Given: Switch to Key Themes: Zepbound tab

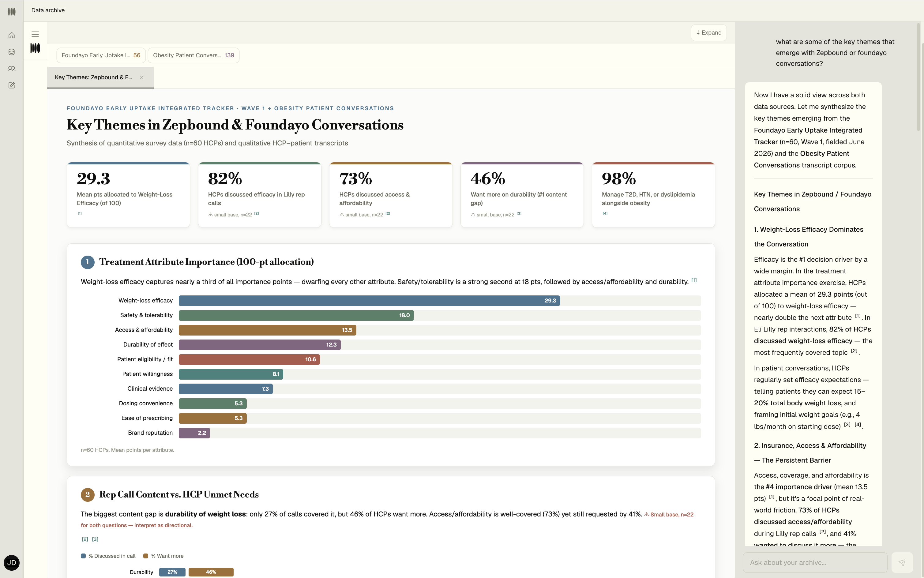Looking at the screenshot, I should [93, 77].
